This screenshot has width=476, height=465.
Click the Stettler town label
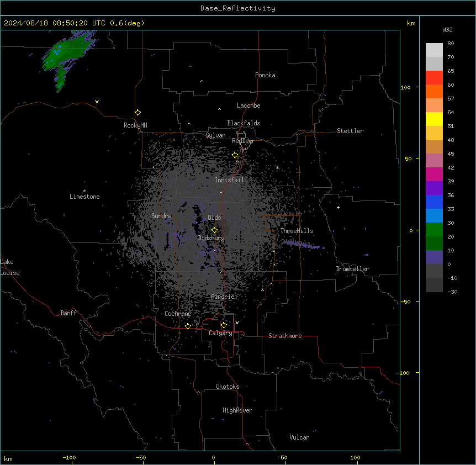(350, 131)
